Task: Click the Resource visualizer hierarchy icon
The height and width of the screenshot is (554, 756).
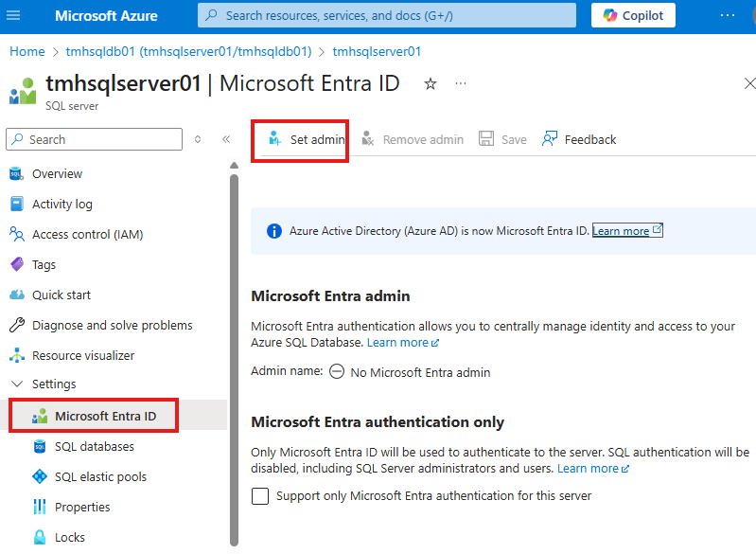Action: coord(17,356)
